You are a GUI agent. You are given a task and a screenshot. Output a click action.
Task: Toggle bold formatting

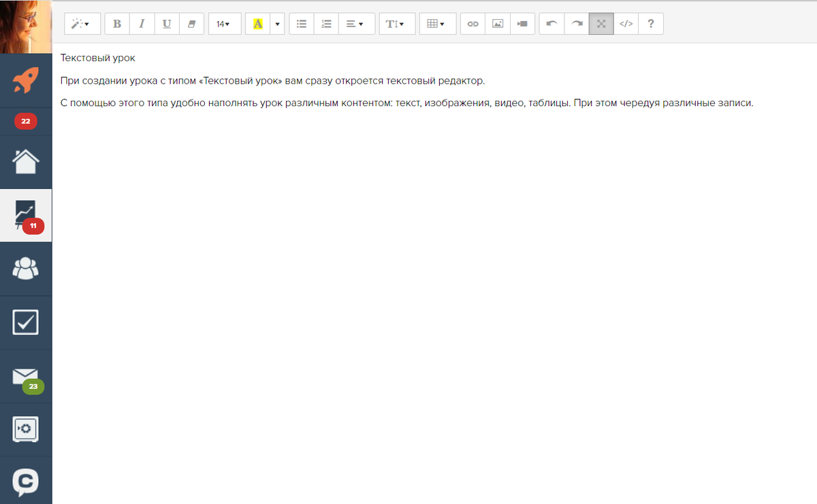[x=117, y=24]
